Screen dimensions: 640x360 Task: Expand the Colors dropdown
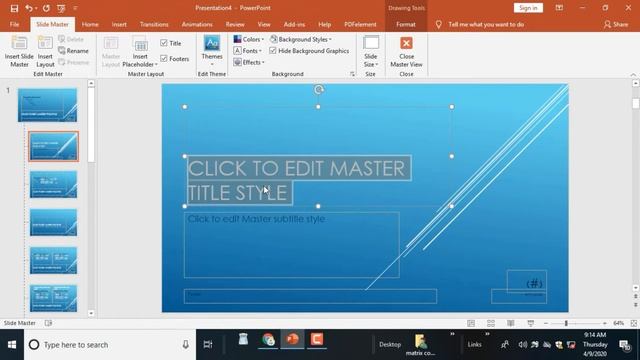[249, 39]
